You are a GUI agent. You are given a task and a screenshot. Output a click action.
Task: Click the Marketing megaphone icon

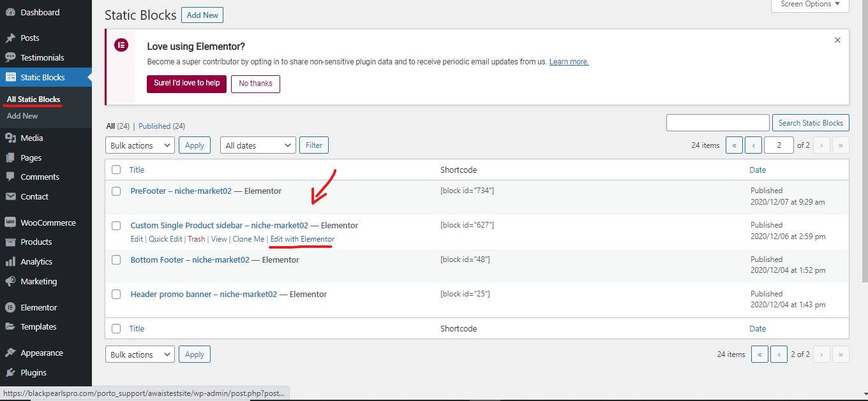click(x=10, y=281)
